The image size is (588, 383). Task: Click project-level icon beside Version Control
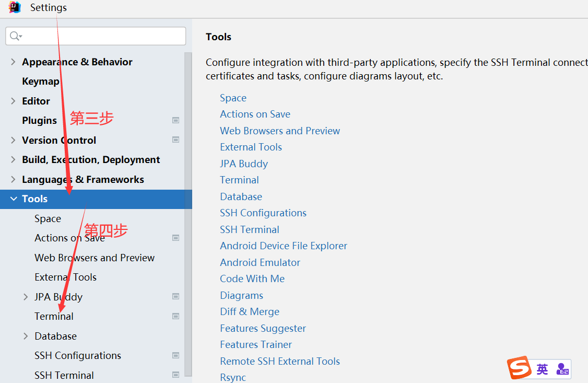tap(175, 140)
